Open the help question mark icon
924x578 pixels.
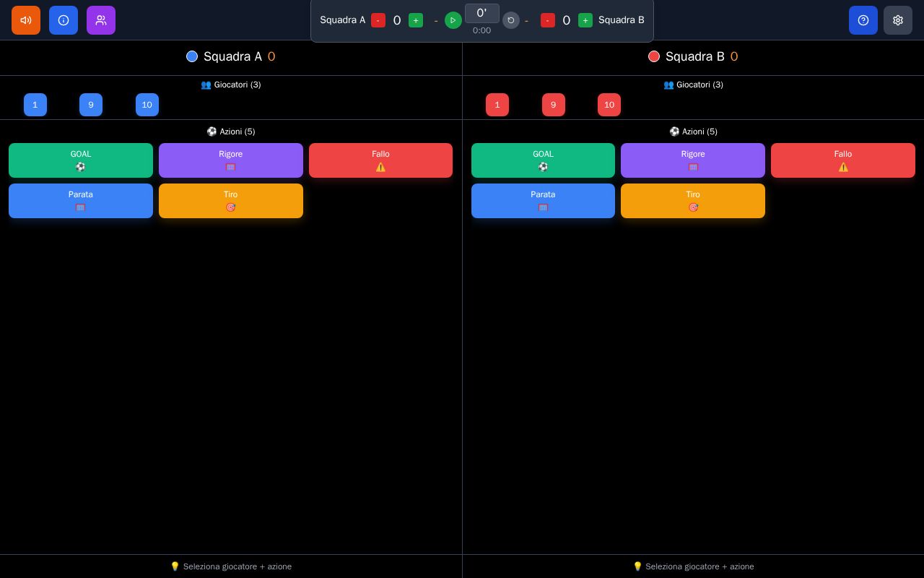(863, 20)
